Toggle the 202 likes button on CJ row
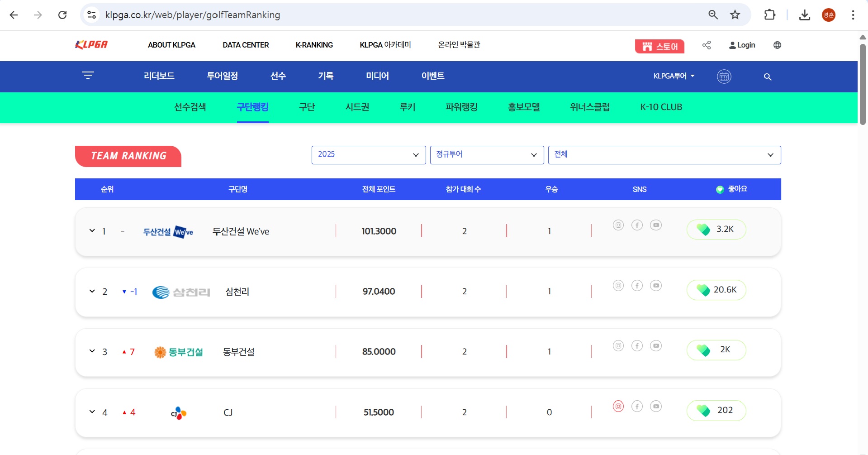Image resolution: width=868 pixels, height=455 pixels. click(x=716, y=410)
